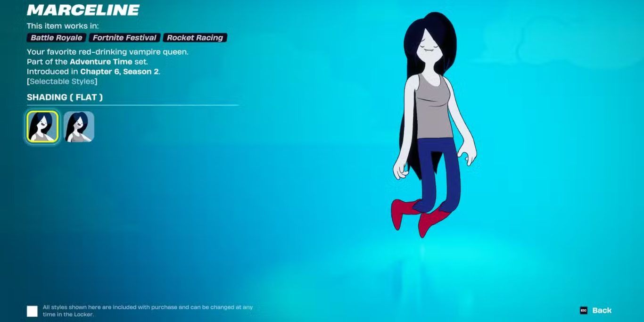The width and height of the screenshot is (644, 322).
Task: Choose the second shaded Marceline style
Action: click(x=79, y=126)
